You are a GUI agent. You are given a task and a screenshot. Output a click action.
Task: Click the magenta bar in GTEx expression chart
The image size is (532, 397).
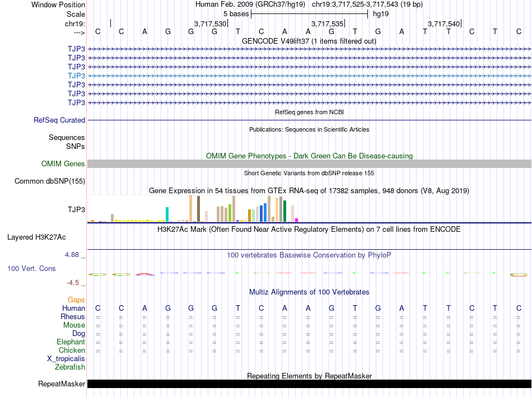(297, 220)
